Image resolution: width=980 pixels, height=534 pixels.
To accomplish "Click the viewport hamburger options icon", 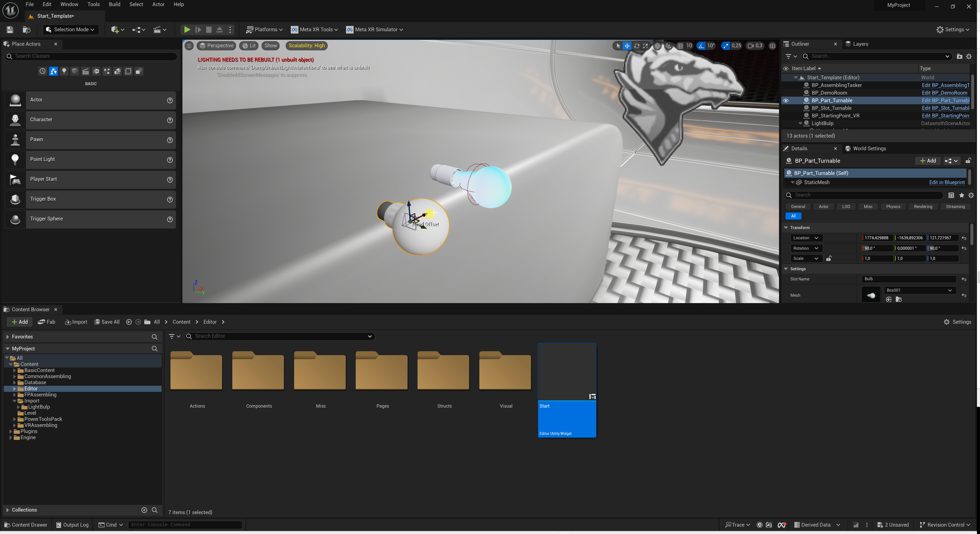I will 189,46.
